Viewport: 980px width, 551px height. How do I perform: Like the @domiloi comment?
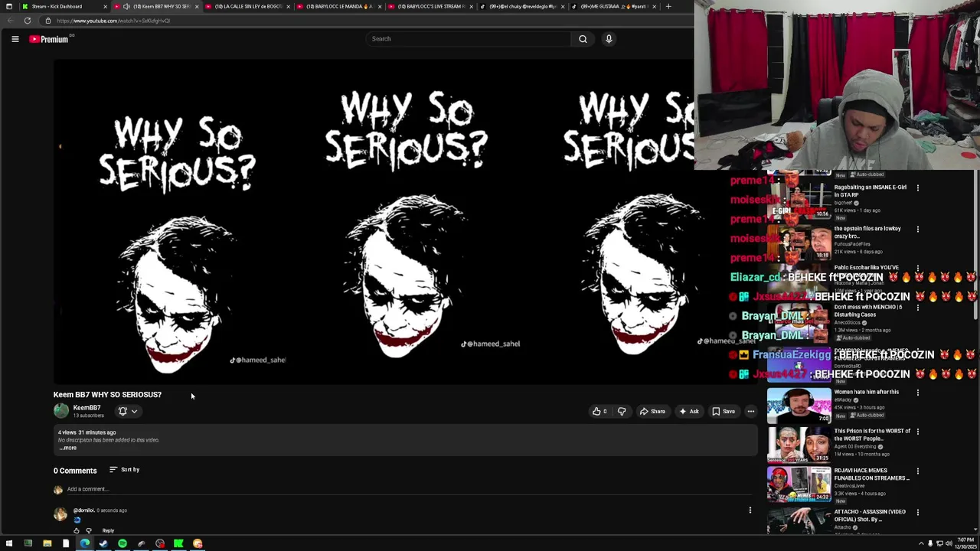[x=77, y=530]
